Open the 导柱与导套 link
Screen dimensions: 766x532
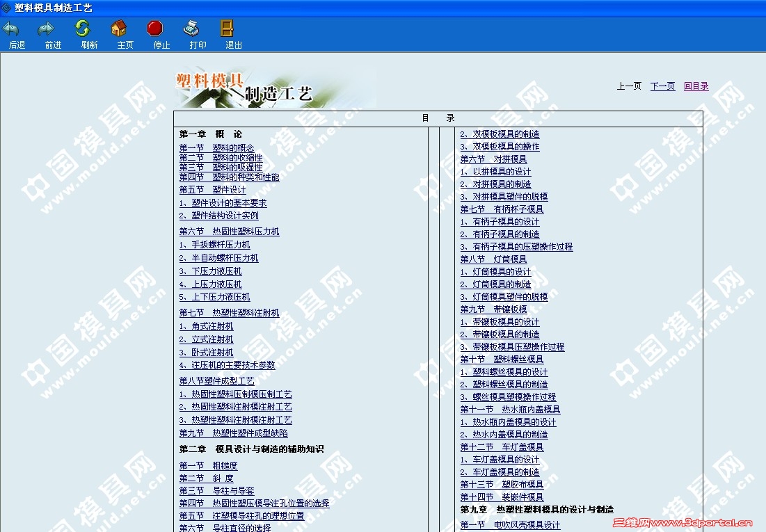[229, 490]
